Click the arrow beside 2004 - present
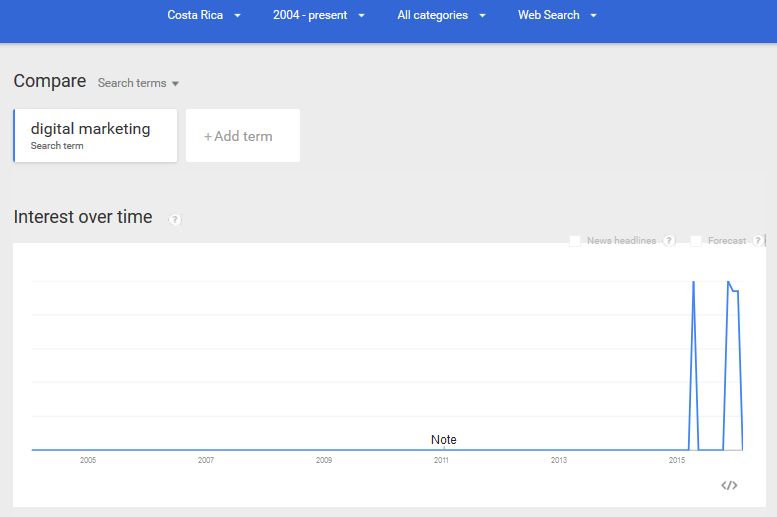The image size is (777, 517). (361, 16)
